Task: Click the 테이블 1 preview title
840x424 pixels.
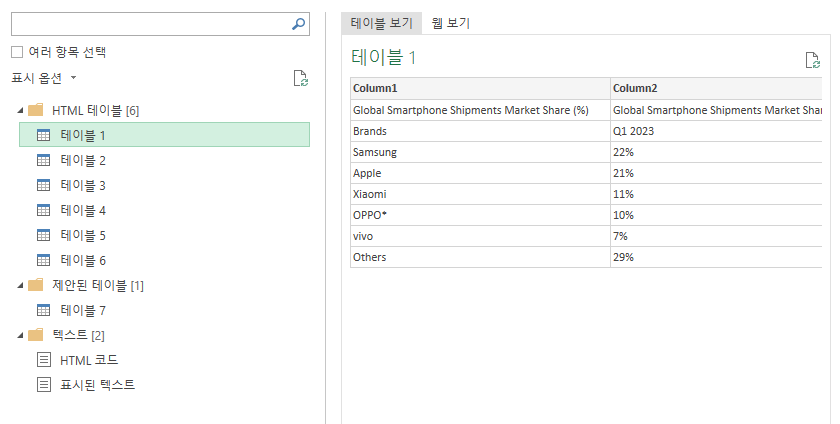Action: point(384,57)
